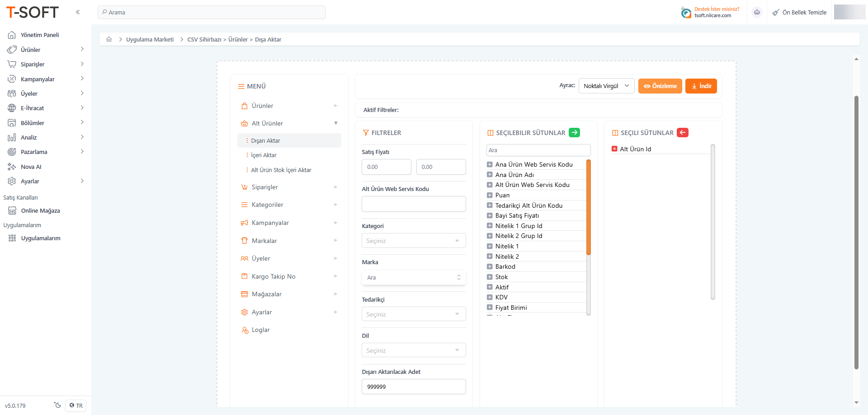Select İçeri Aktar menu item
This screenshot has height=415, width=868.
[264, 155]
